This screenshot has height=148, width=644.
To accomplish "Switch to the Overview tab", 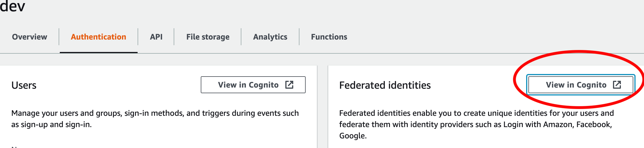I will click(30, 37).
